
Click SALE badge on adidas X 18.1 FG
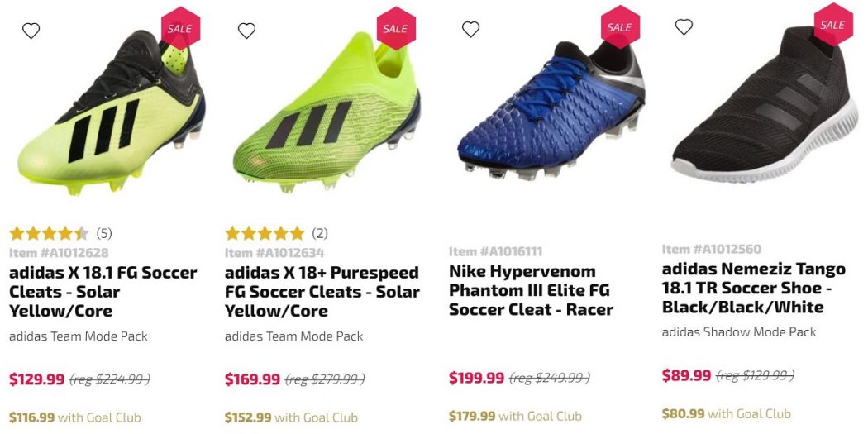(180, 28)
